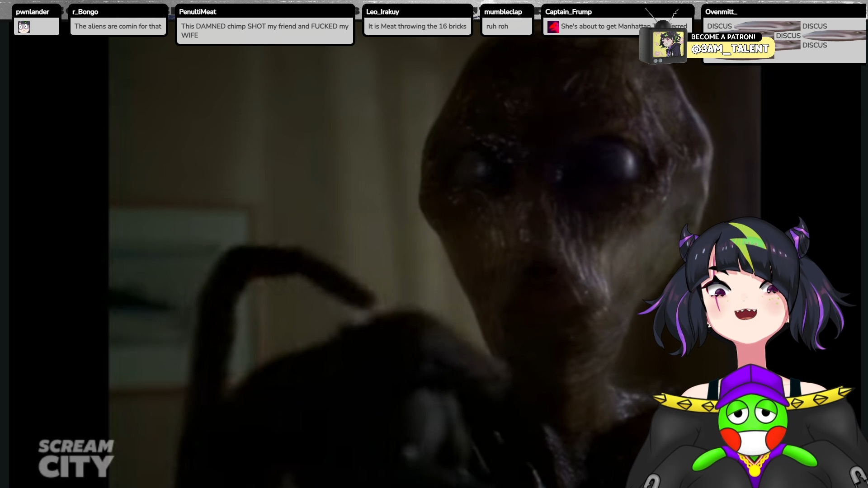Viewport: 868px width, 488px height.
Task: Click PenultiMeat's username header
Action: (x=198, y=12)
